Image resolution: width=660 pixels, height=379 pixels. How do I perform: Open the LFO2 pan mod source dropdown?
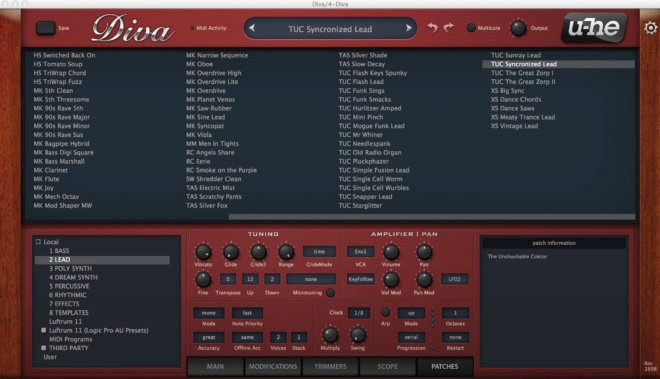(x=455, y=279)
